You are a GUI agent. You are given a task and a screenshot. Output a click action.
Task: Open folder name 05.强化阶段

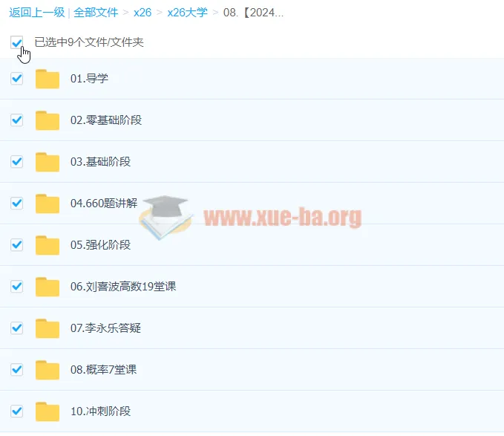[101, 244]
